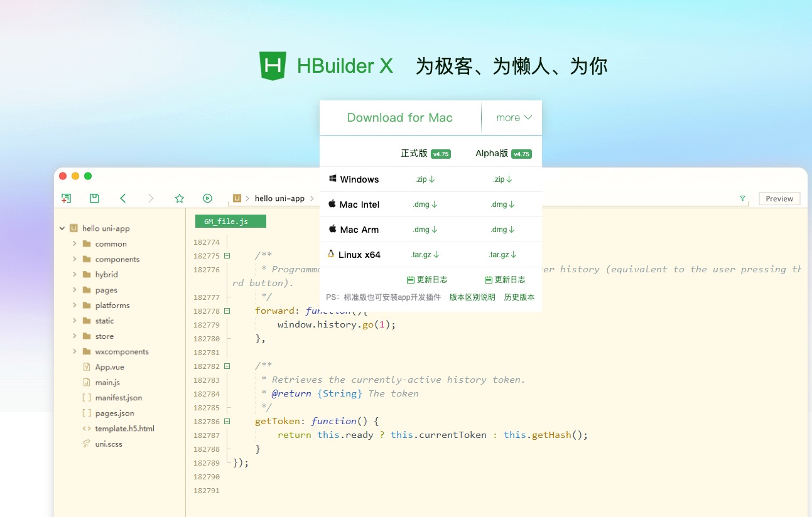Viewport: 812px width, 517px height.
Task: Download Linux x64 正式版 .tar.gz
Action: pos(425,255)
